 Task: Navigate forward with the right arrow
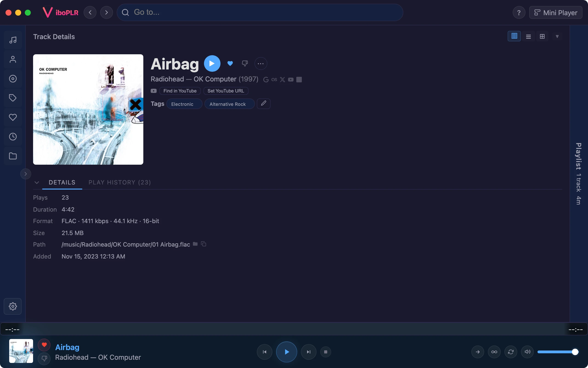tap(106, 12)
